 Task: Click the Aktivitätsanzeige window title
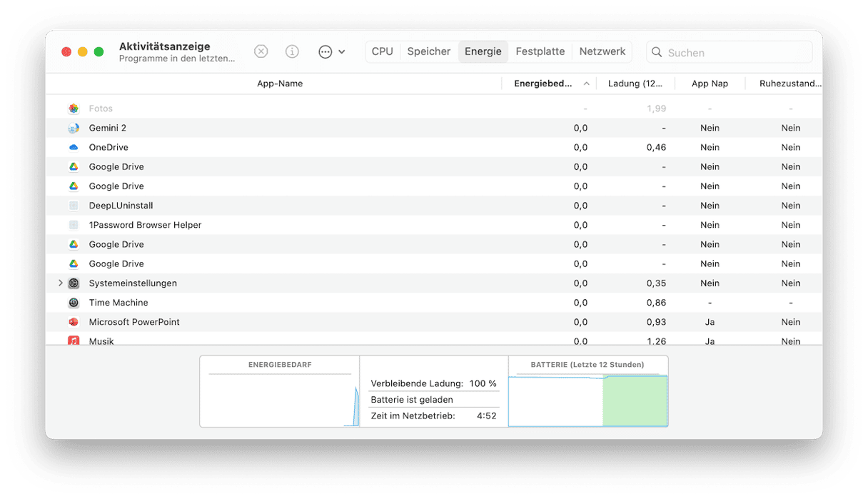click(x=165, y=46)
